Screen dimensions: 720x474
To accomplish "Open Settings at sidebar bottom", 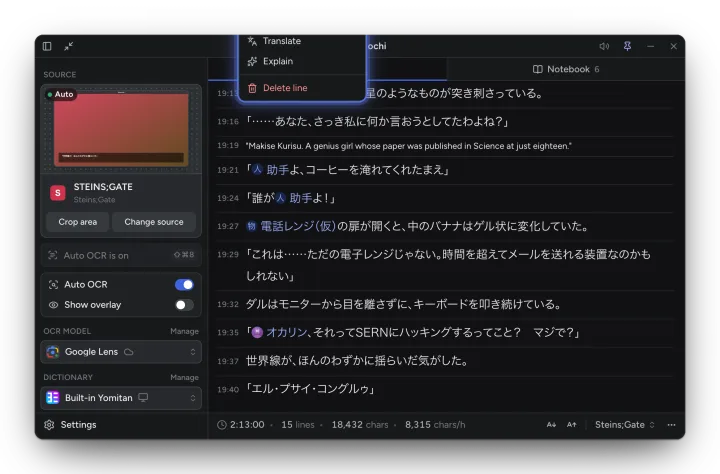I will 70,425.
